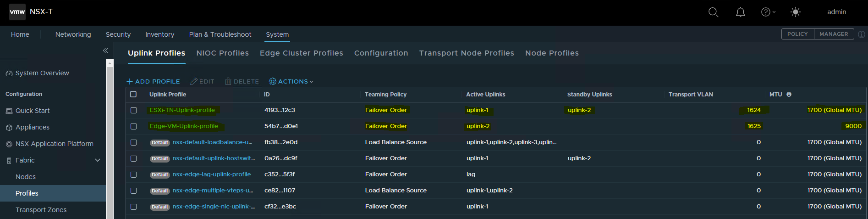Switch to MANAGER mode
The image size is (868, 219).
pyautogui.click(x=834, y=34)
